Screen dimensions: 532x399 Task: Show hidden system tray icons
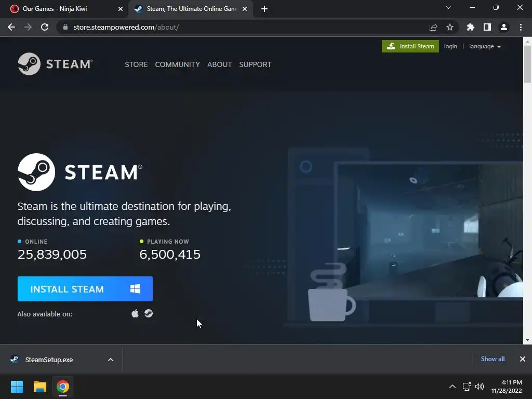click(453, 387)
